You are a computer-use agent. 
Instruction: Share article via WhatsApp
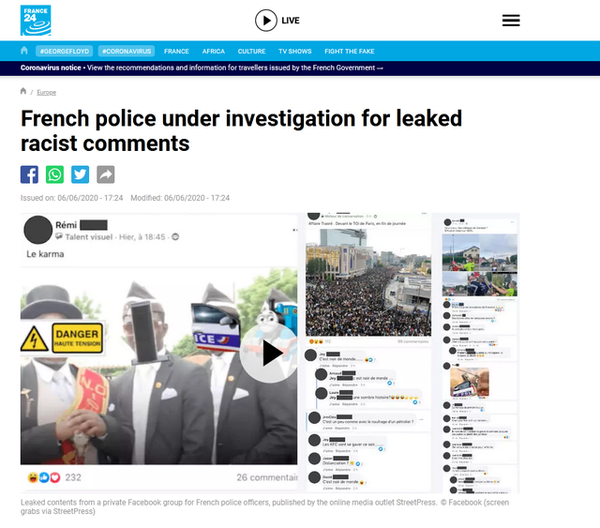[55, 174]
